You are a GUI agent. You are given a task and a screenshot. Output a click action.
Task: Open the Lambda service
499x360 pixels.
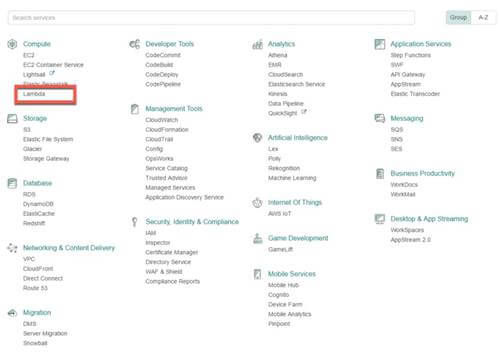coord(34,94)
